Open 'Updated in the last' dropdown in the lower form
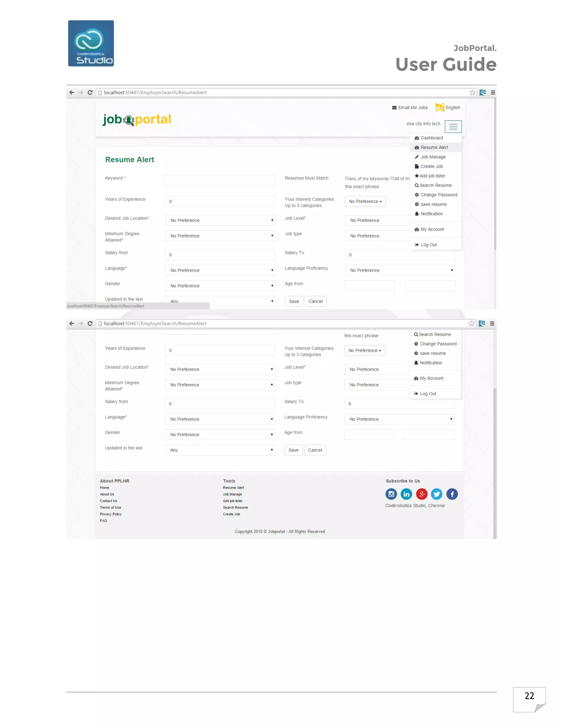This screenshot has width=563, height=728. (220, 450)
